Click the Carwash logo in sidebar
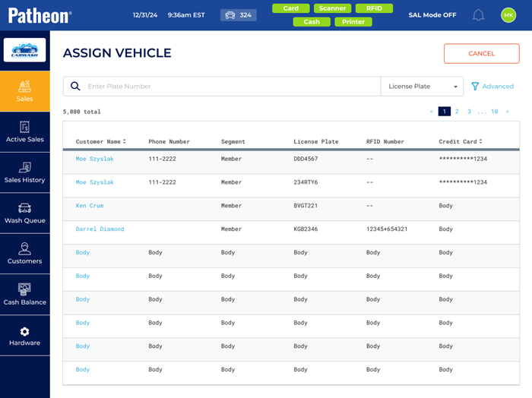Viewport: 532px width, 398px height. pos(24,50)
